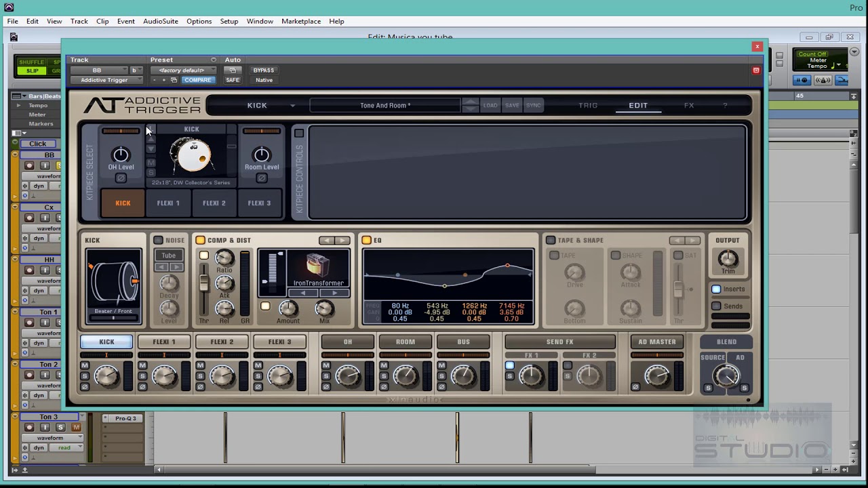Image resolution: width=868 pixels, height=488 pixels.
Task: Enable the TAPE & SHAPE section
Action: coord(551,240)
